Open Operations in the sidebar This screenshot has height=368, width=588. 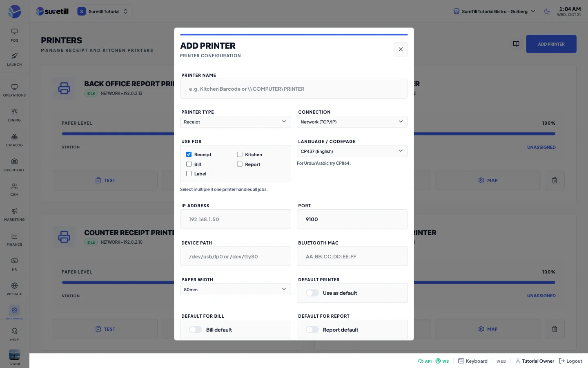click(14, 90)
